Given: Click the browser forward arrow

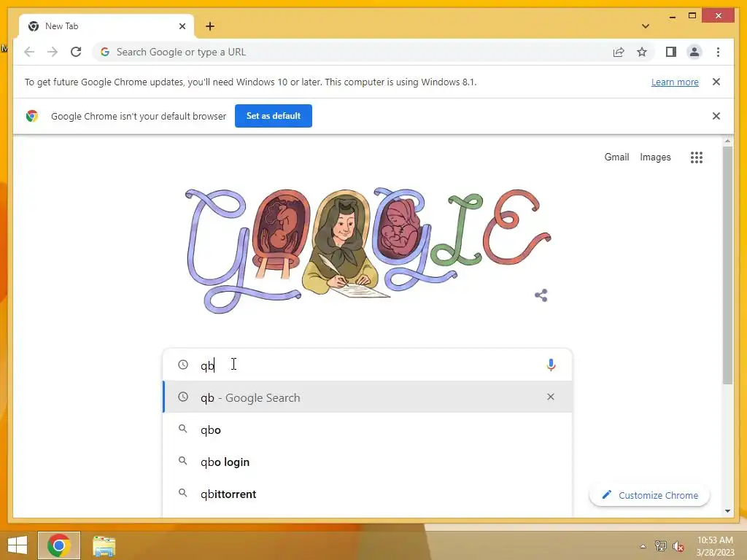Looking at the screenshot, I should tap(53, 52).
